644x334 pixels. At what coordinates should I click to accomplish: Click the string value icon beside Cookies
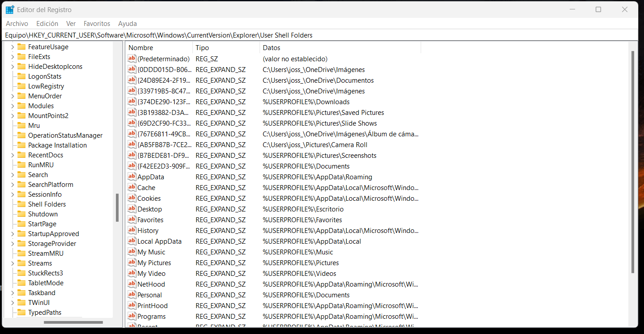[132, 198]
